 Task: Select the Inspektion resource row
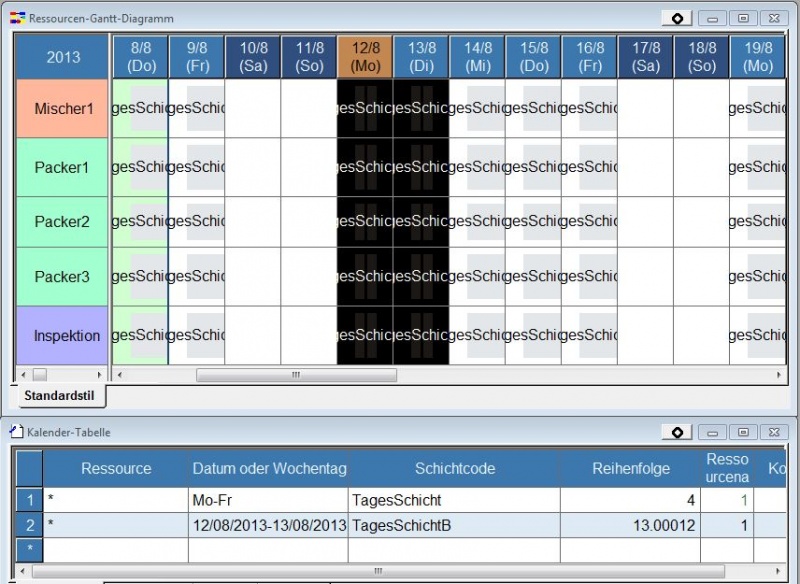click(x=61, y=335)
